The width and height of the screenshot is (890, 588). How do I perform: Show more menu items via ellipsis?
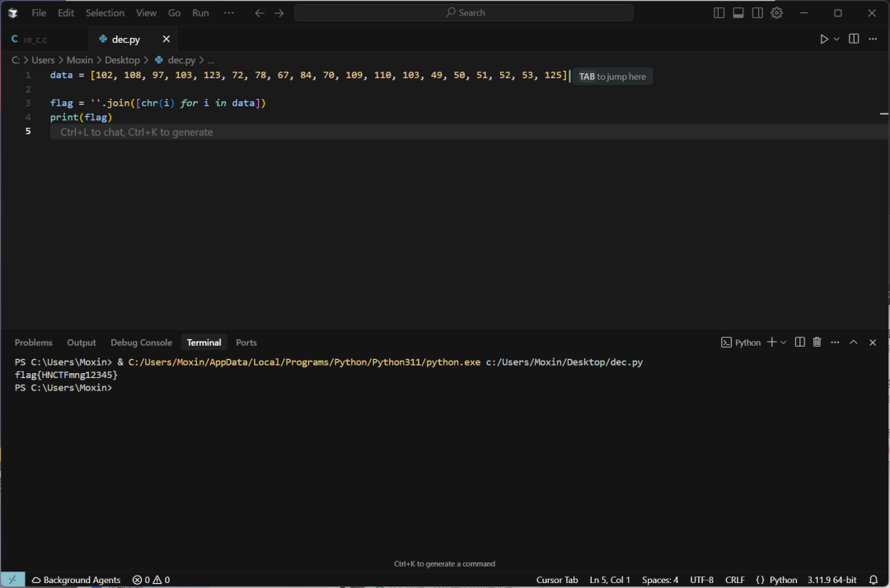229,12
